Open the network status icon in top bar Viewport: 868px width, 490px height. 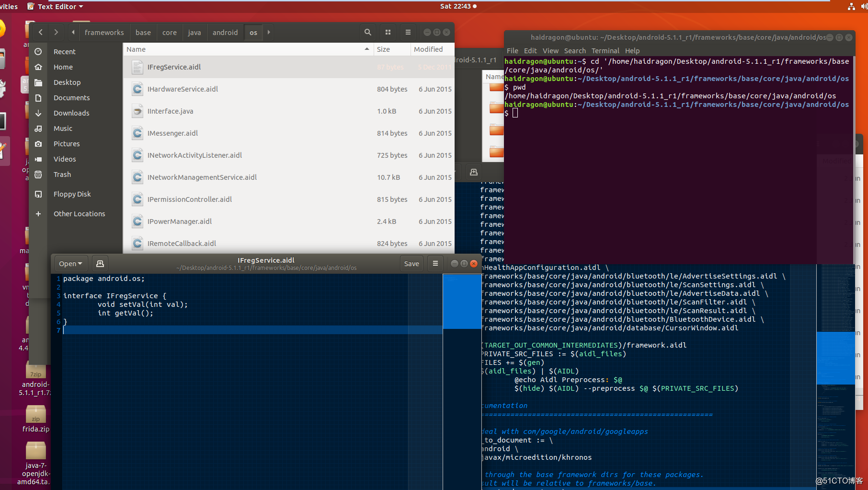pyautogui.click(x=851, y=6)
